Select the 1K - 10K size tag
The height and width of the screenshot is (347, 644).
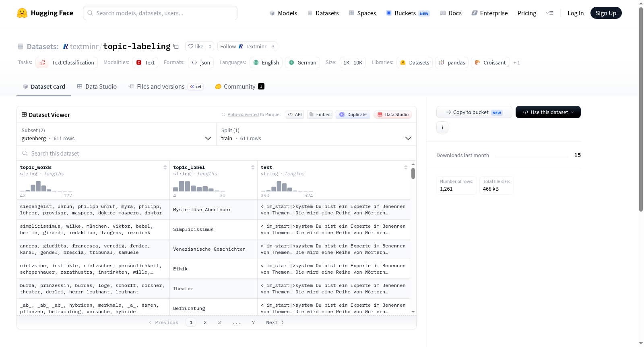353,62
